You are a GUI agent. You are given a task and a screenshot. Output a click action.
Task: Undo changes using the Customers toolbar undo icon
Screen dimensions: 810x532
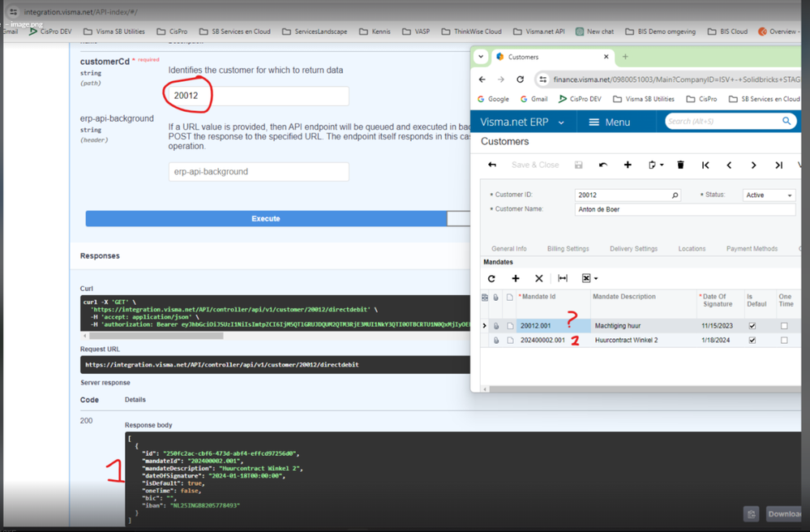603,165
